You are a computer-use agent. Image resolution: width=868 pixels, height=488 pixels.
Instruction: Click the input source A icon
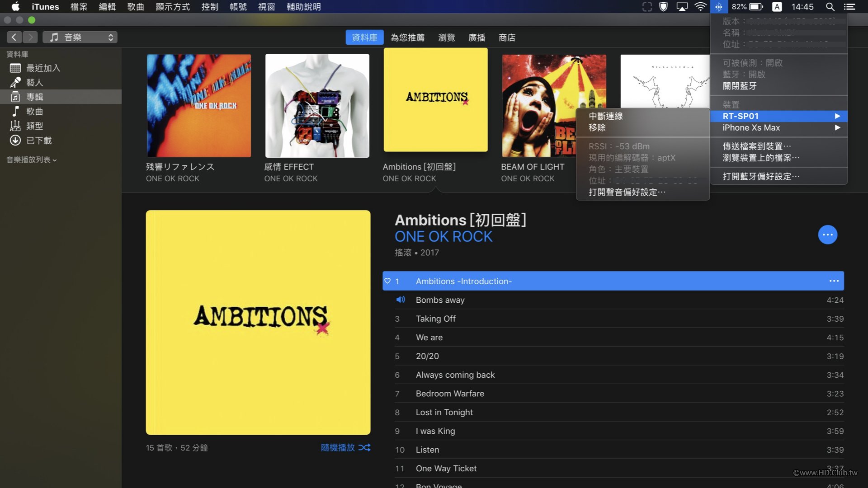(777, 6)
